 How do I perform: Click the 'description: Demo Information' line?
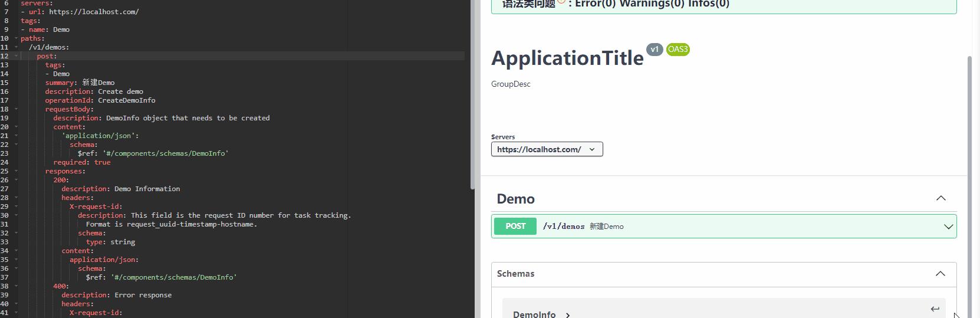pyautogui.click(x=121, y=189)
